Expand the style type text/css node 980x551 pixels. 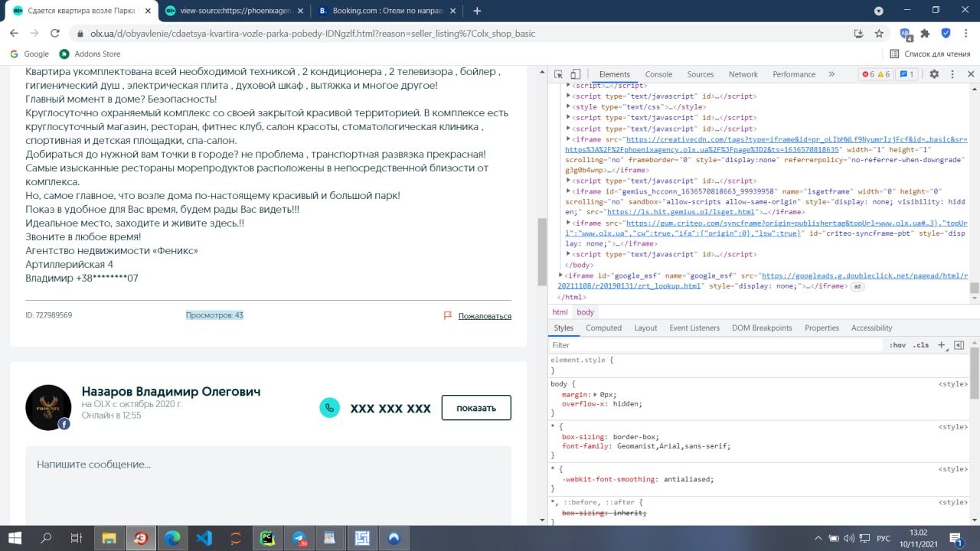click(x=568, y=107)
